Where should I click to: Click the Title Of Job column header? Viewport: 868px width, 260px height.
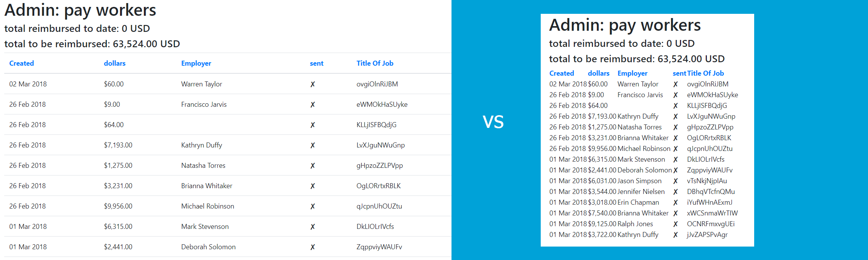coord(375,63)
